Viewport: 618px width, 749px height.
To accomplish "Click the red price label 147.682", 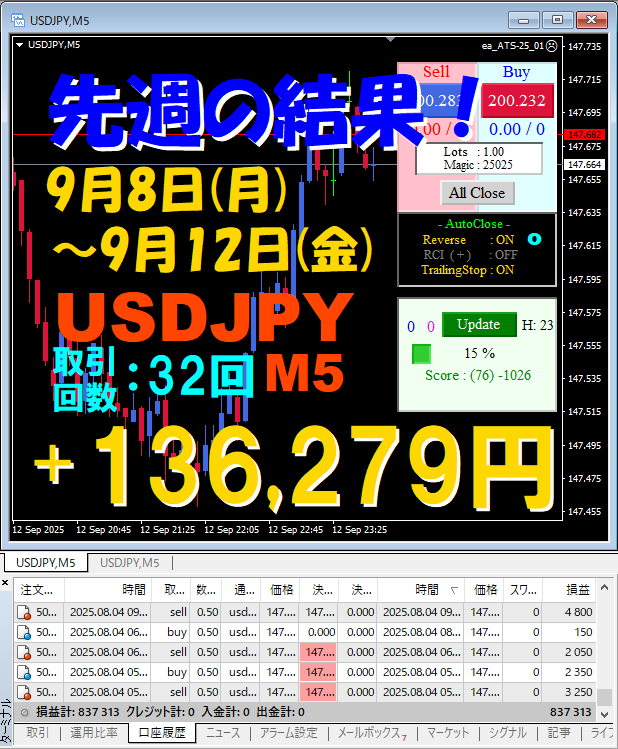I will pyautogui.click(x=585, y=135).
